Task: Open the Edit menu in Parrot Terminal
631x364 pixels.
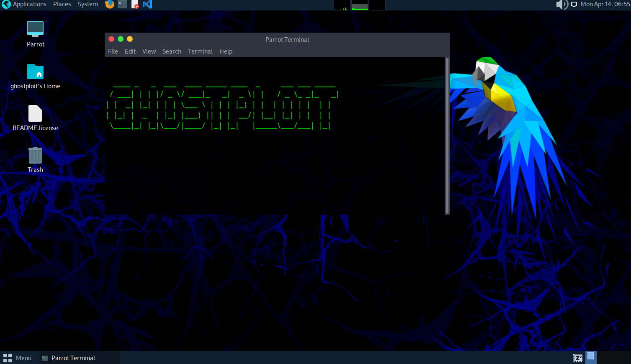Action: pyautogui.click(x=130, y=51)
